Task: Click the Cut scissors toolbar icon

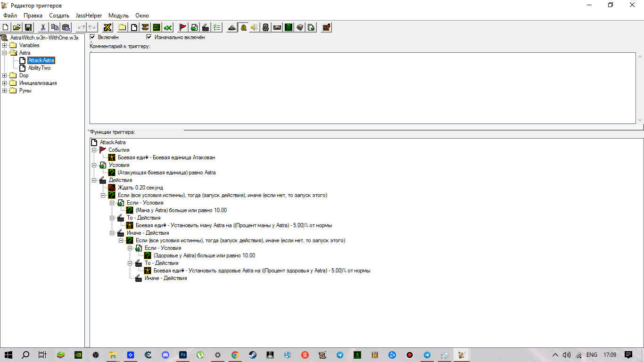Action: click(43, 27)
